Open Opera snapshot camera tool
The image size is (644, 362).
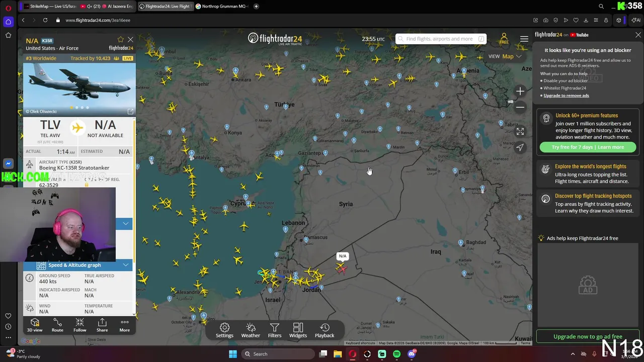(546, 20)
